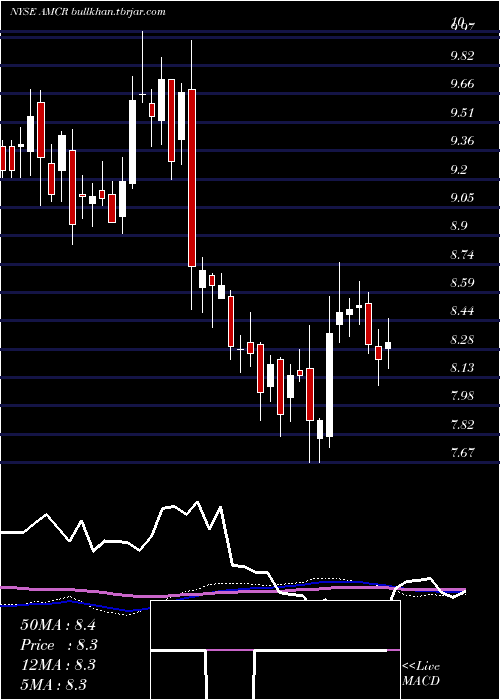This screenshot has height=700, width=500.
Task: Select the 8.9 price axis label
Action: pos(460,226)
